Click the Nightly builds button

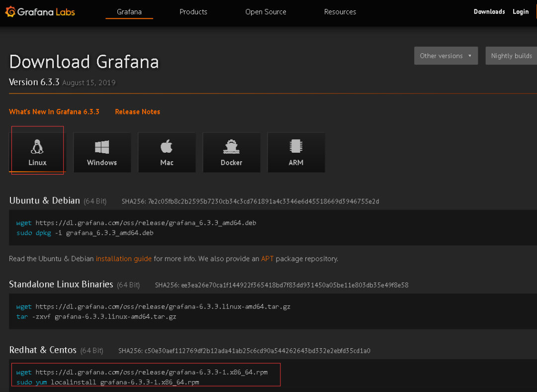[x=511, y=56]
